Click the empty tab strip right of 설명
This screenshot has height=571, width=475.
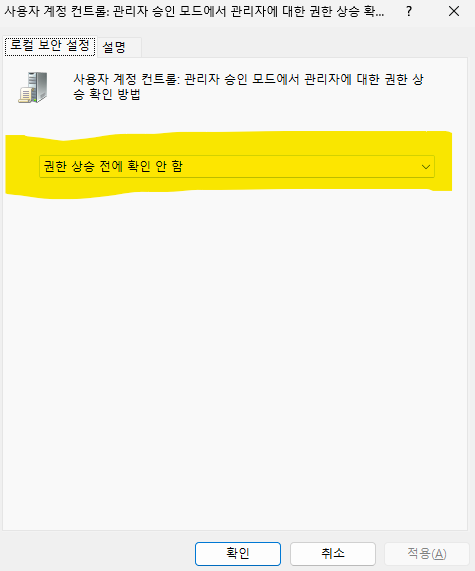(304, 47)
